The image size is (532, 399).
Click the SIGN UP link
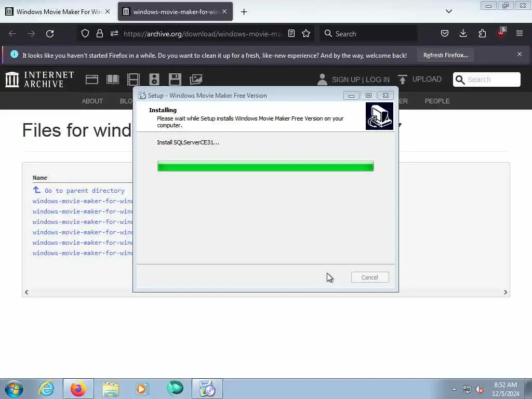pyautogui.click(x=346, y=79)
